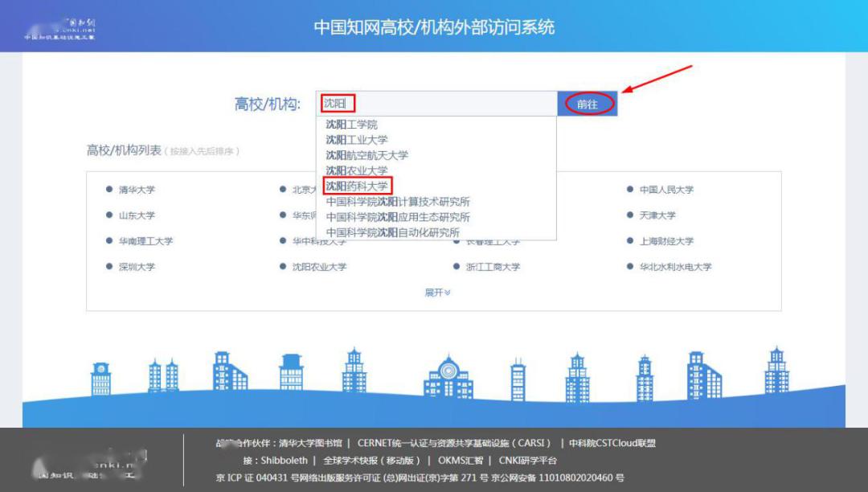
Task: Open 清华大学图书馆 partner link in footer
Action: point(310,443)
